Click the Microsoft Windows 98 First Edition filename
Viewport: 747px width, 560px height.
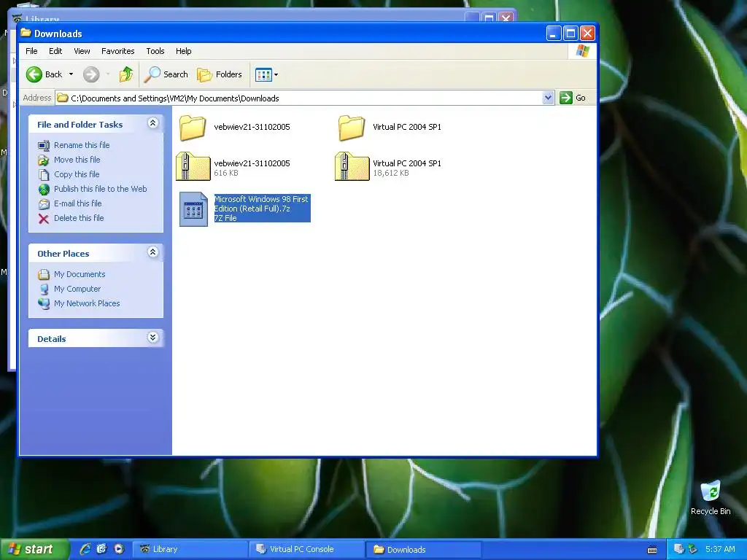point(261,204)
